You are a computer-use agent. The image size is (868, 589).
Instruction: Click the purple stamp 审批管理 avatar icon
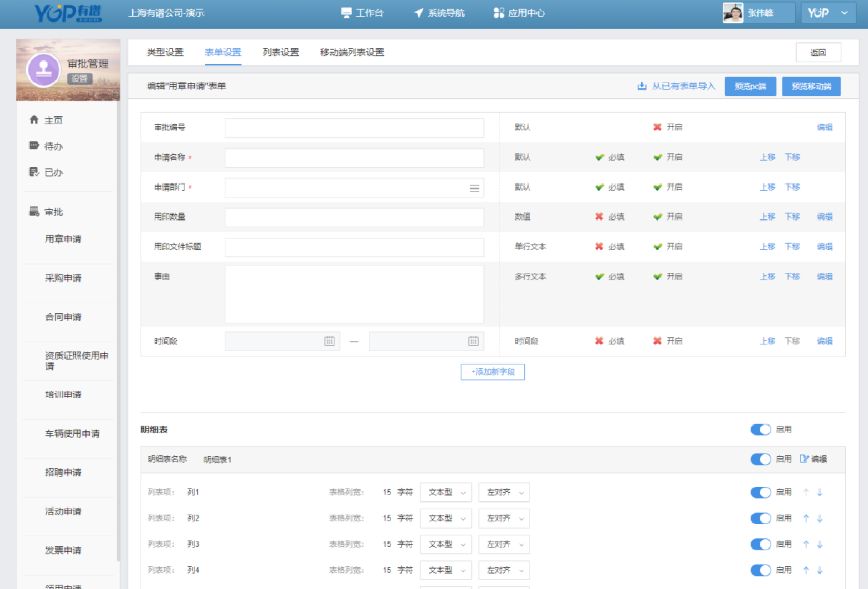point(43,70)
